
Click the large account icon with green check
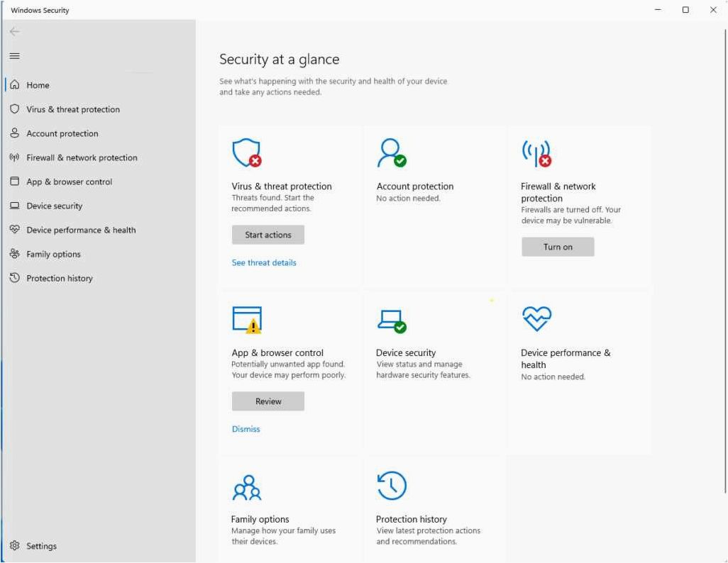[392, 152]
